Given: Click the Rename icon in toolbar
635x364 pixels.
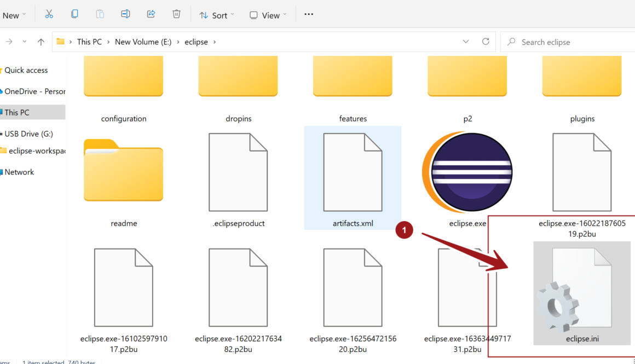Looking at the screenshot, I should [x=125, y=15].
